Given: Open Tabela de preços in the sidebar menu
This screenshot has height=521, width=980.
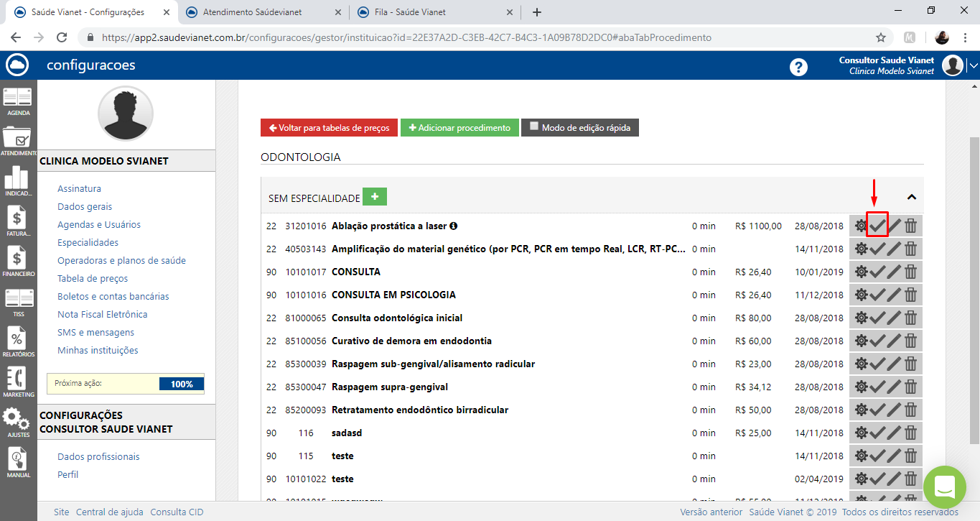Looking at the screenshot, I should [93, 279].
